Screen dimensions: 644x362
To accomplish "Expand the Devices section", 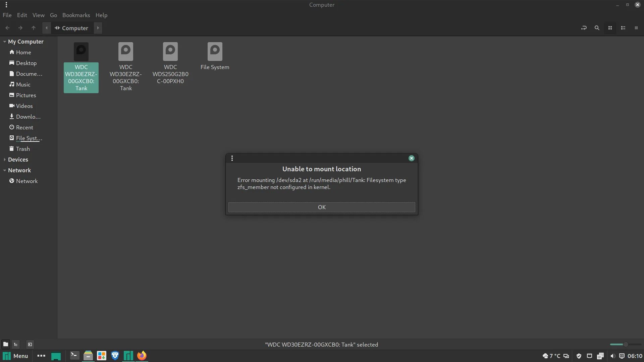I will coord(5,160).
